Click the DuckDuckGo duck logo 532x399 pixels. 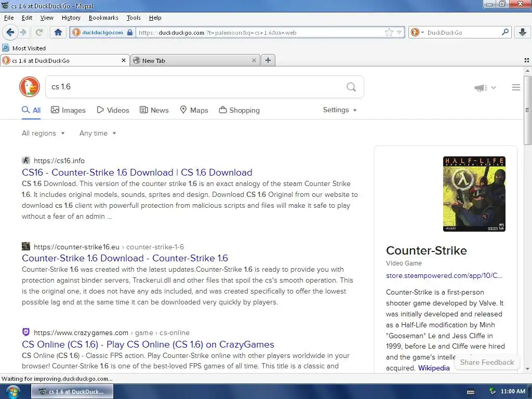[x=30, y=87]
